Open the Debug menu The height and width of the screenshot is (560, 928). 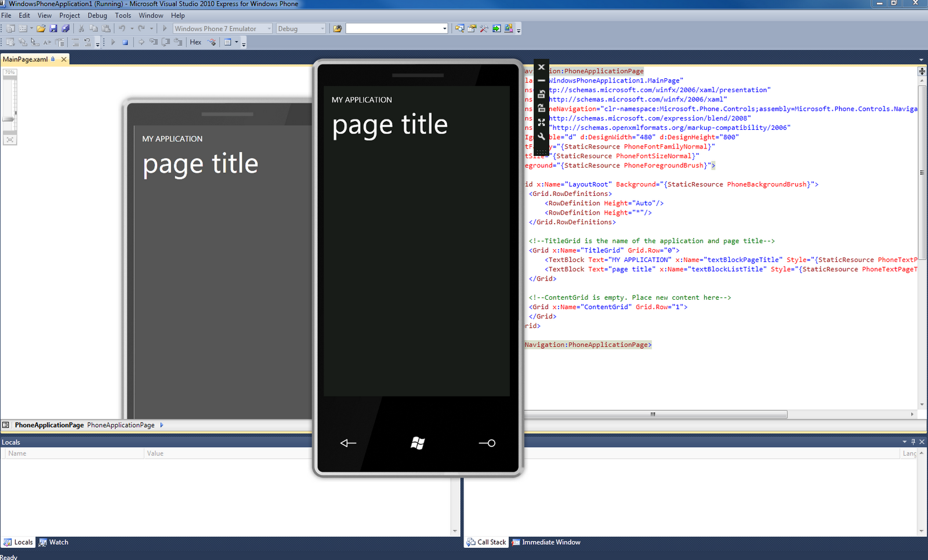click(x=97, y=16)
